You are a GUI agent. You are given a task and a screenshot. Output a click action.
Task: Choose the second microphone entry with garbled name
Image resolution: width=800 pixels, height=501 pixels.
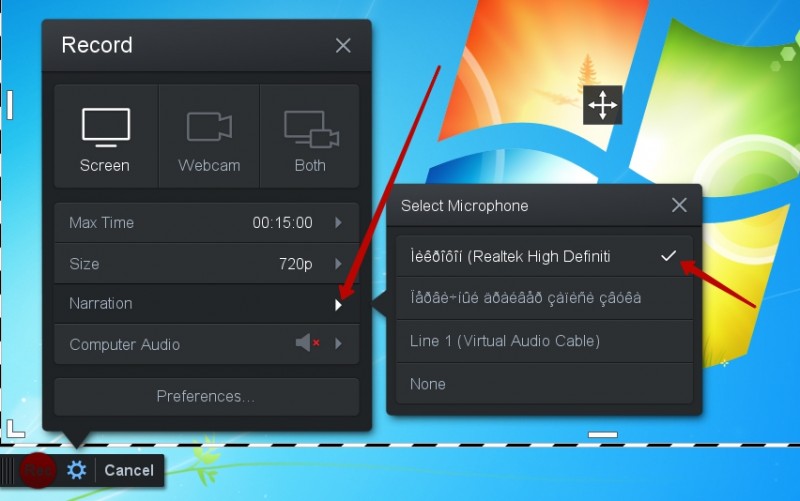tap(544, 298)
